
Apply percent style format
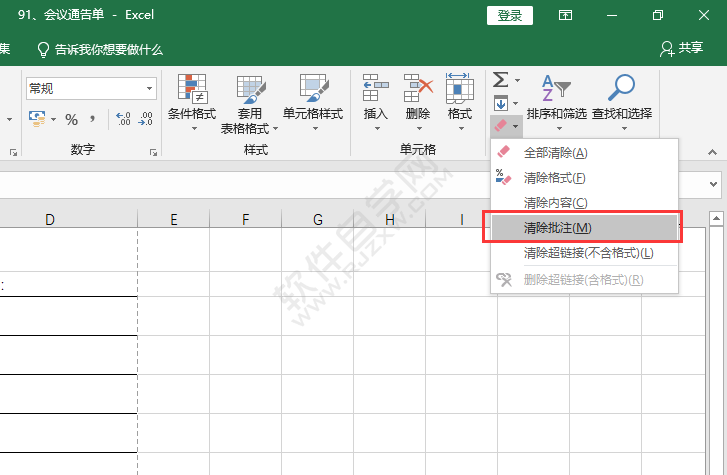(71, 120)
